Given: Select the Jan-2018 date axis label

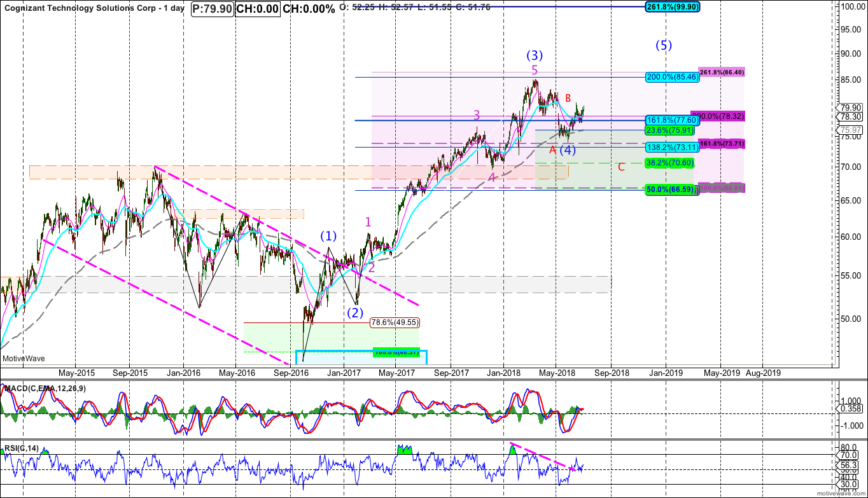Looking at the screenshot, I should coord(505,373).
